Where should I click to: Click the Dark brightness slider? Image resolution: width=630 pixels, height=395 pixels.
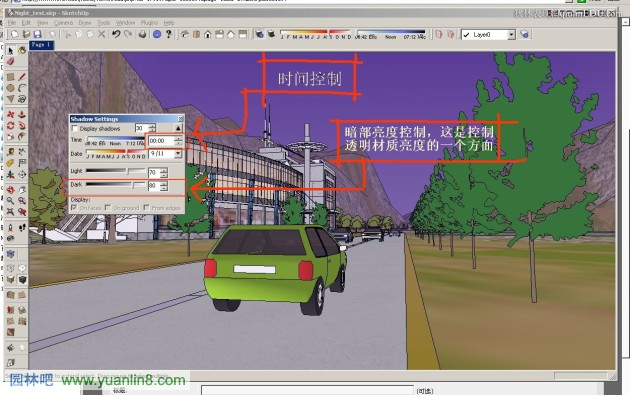pos(116,185)
